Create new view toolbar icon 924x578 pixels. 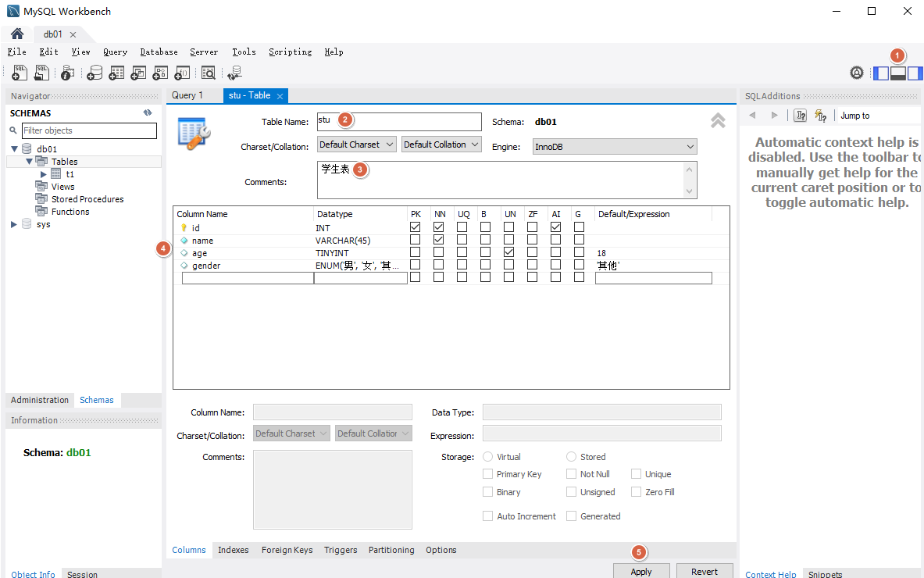coord(138,73)
